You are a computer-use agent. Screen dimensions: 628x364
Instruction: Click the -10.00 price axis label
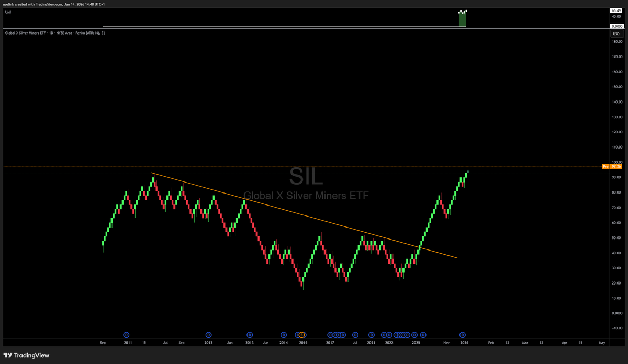pos(616,328)
